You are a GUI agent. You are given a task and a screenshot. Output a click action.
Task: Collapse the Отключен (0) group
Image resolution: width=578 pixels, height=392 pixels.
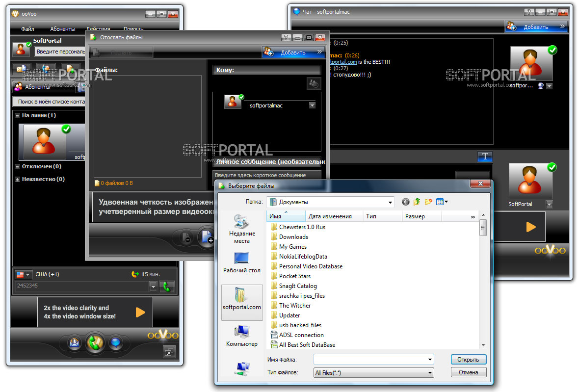pos(17,167)
